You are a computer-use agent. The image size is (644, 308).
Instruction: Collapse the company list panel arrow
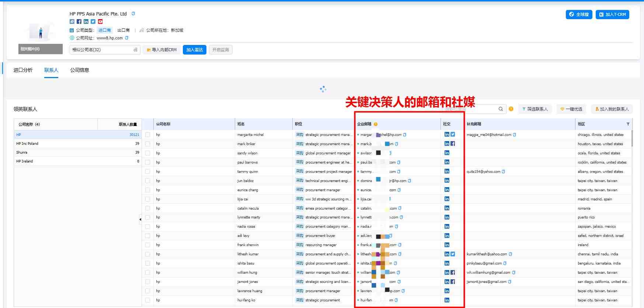pos(140,219)
